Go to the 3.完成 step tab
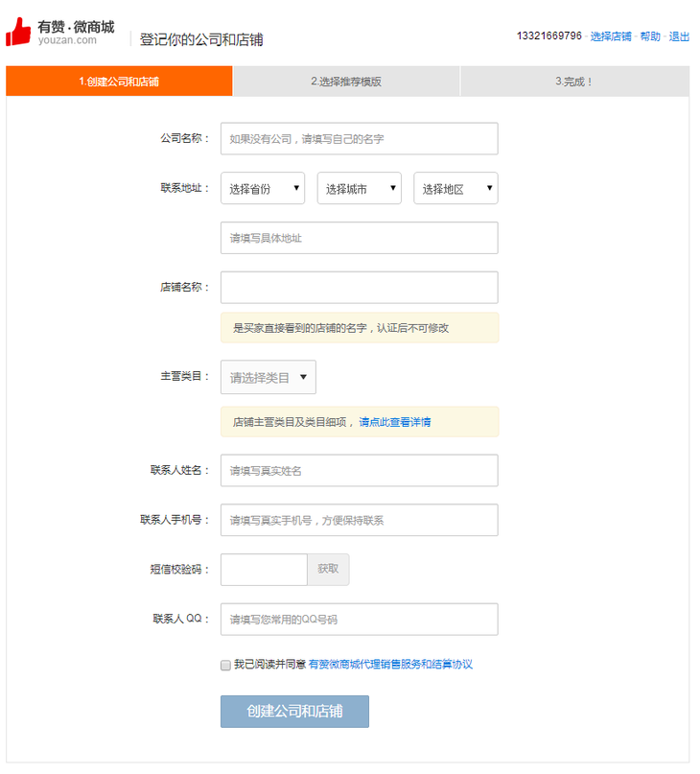The image size is (700, 774). point(574,82)
